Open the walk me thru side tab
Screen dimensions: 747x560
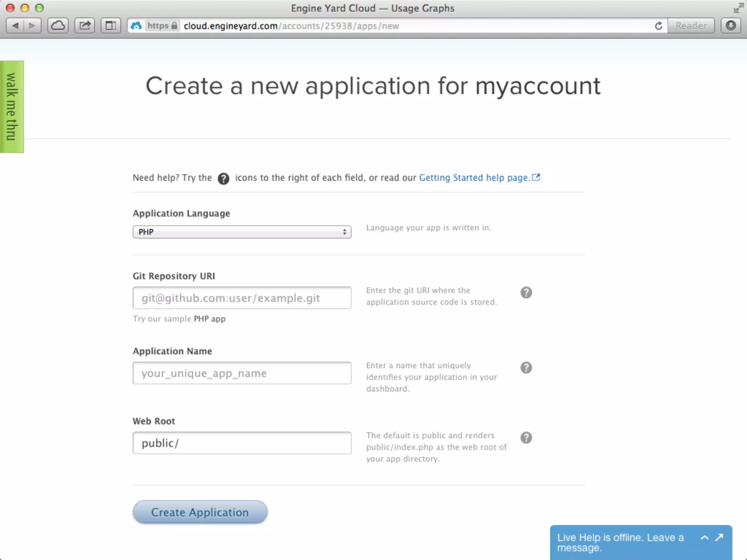coord(12,107)
